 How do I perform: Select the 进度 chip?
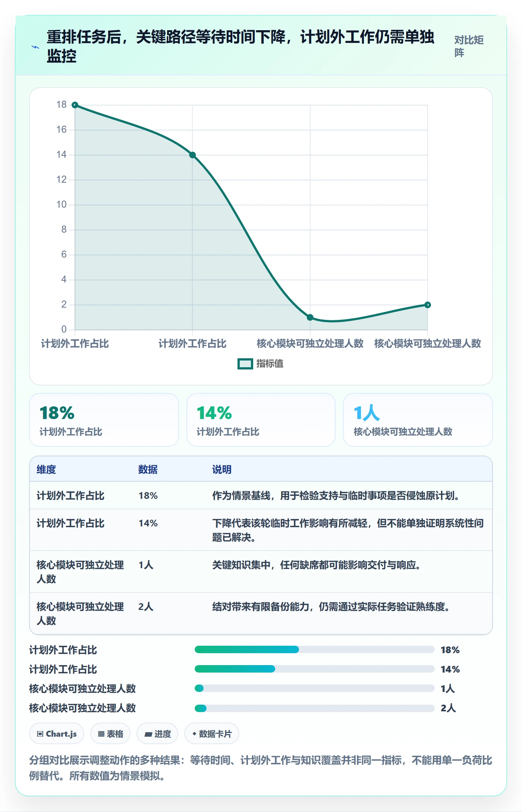pyautogui.click(x=157, y=734)
